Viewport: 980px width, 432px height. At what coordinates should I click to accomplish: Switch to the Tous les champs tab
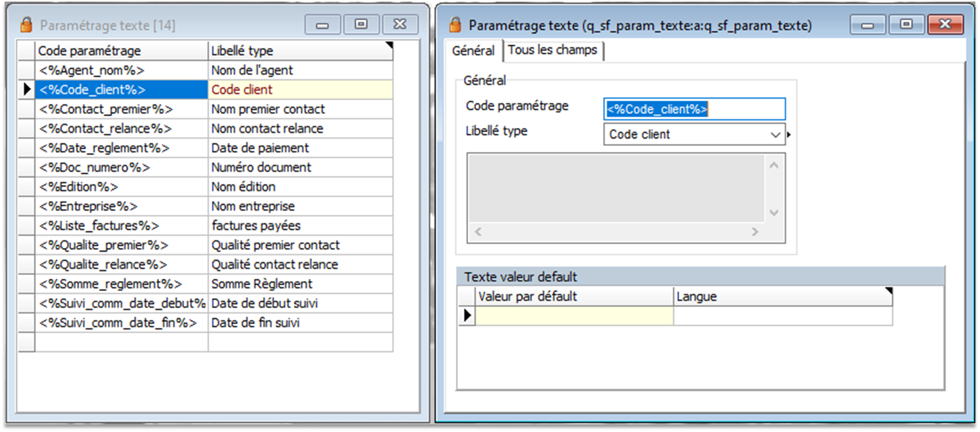click(x=552, y=50)
